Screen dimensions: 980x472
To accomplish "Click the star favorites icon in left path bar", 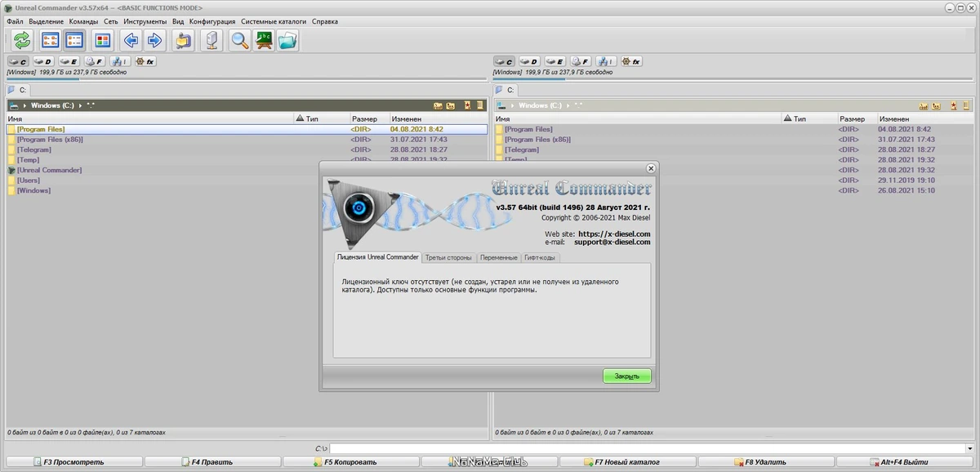I will click(x=467, y=105).
